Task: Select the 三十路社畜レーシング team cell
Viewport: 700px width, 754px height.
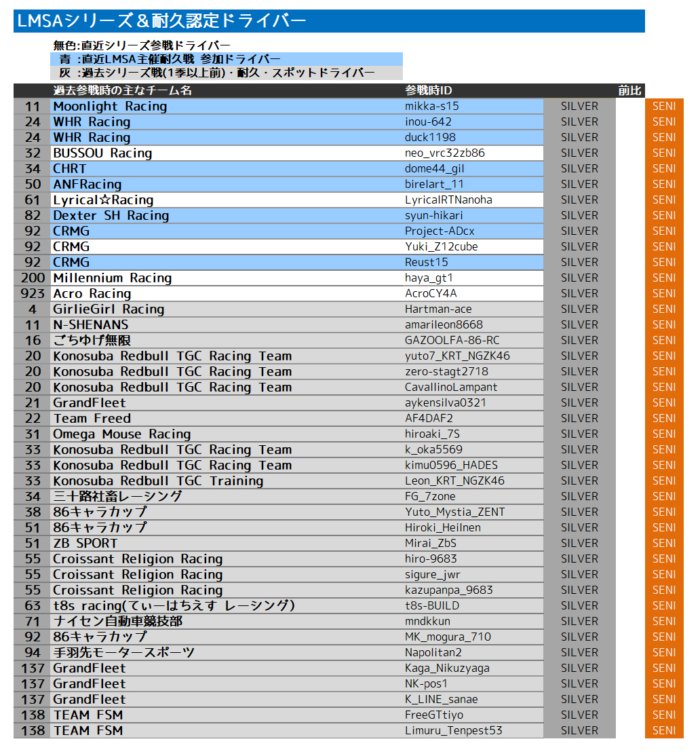Action: coord(117,497)
